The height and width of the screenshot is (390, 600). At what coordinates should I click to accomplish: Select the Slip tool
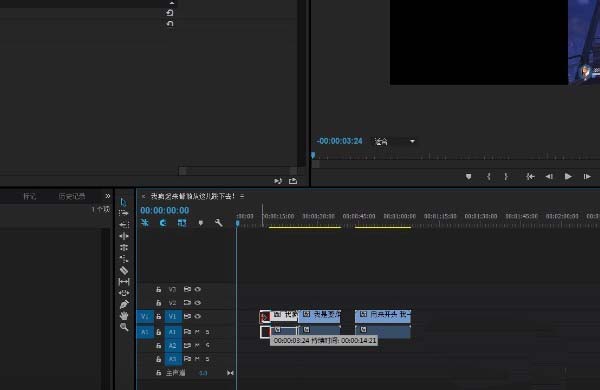point(124,282)
